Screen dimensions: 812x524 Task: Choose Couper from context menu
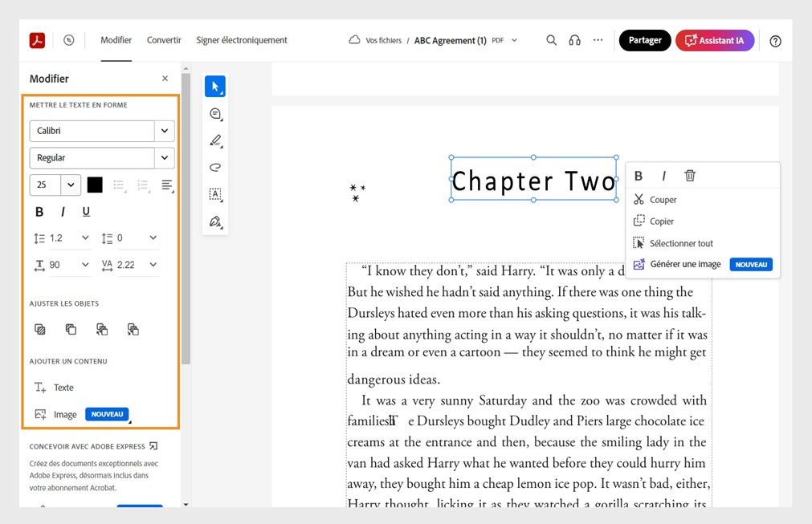click(702, 200)
